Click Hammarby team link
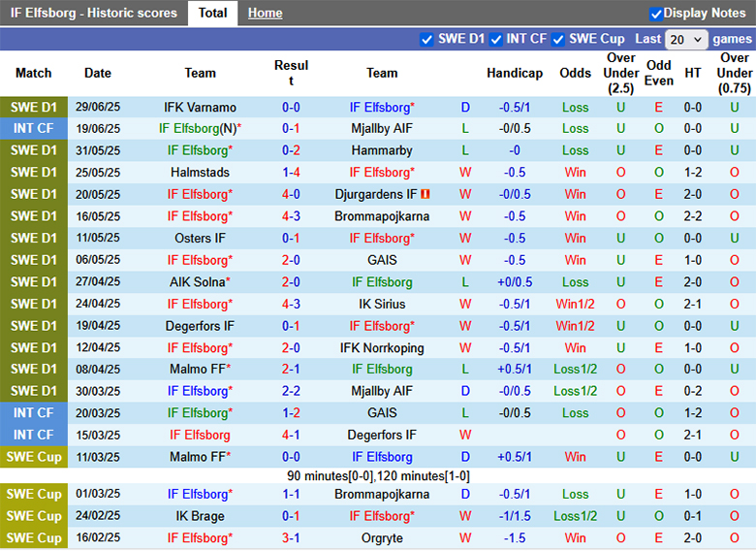 click(x=382, y=150)
